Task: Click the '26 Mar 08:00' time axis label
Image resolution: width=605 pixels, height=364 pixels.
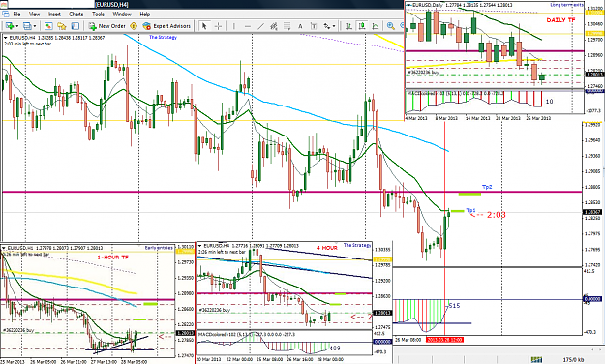Action: click(x=408, y=340)
